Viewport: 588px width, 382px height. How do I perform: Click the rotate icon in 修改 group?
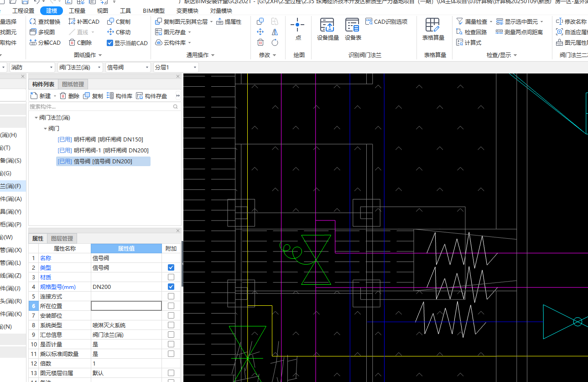(275, 42)
